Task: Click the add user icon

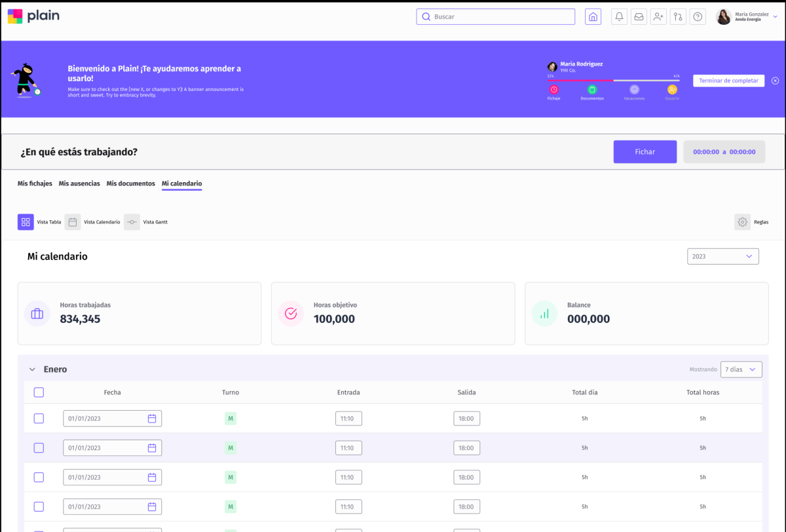Action: [658, 17]
